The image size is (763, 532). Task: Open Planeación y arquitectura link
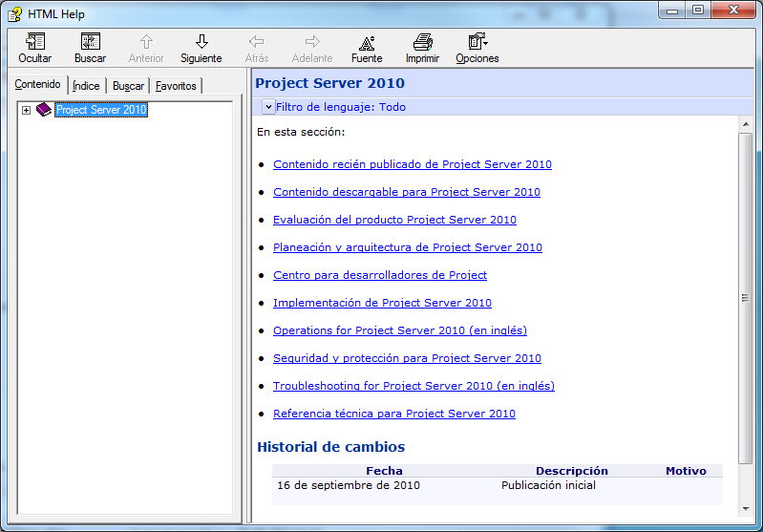(408, 247)
